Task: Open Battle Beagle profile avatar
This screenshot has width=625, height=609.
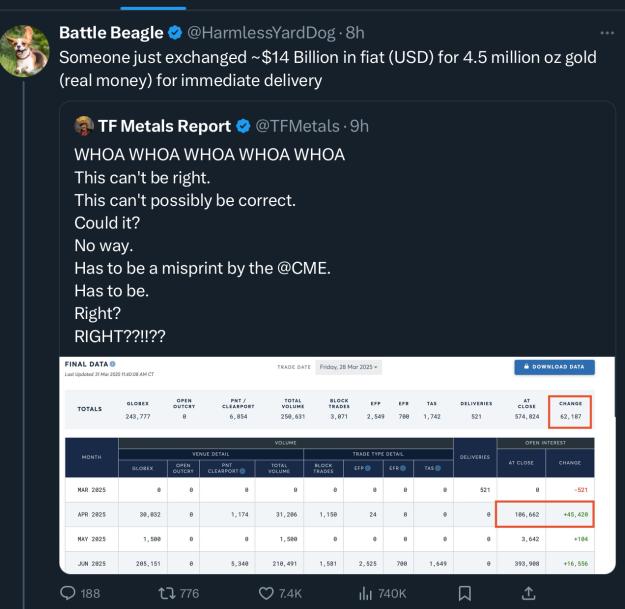Action: (25, 51)
